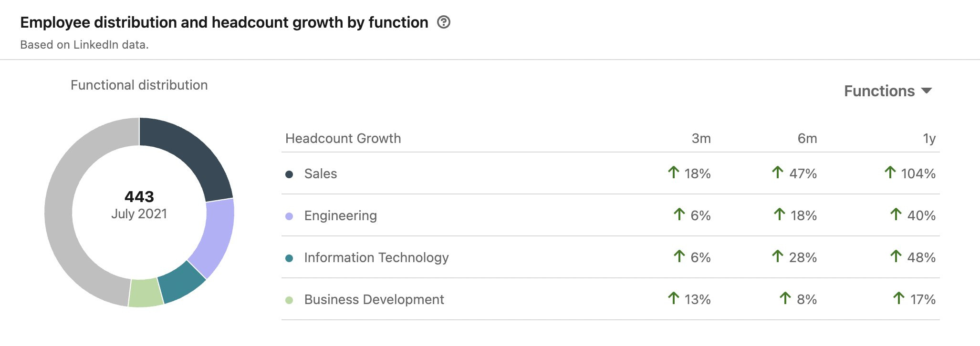This screenshot has height=346, width=980.
Task: Click the 6m column header
Action: [807, 139]
